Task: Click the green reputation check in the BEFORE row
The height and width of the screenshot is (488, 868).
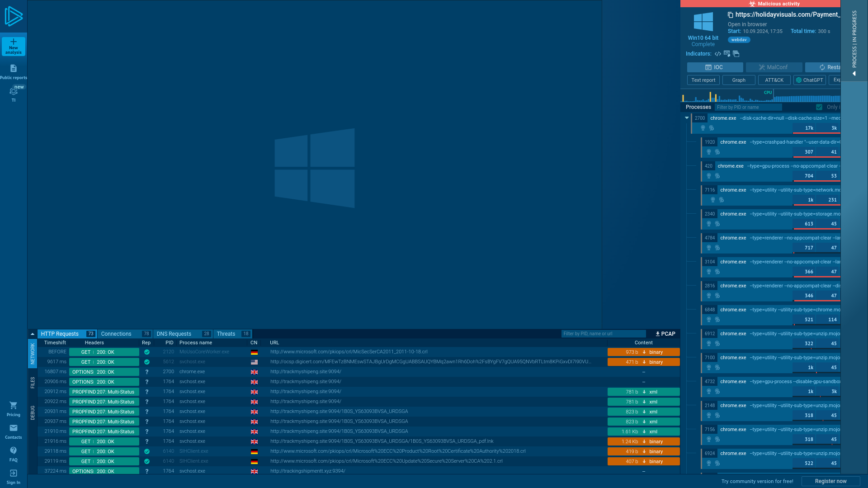Action: point(146,352)
